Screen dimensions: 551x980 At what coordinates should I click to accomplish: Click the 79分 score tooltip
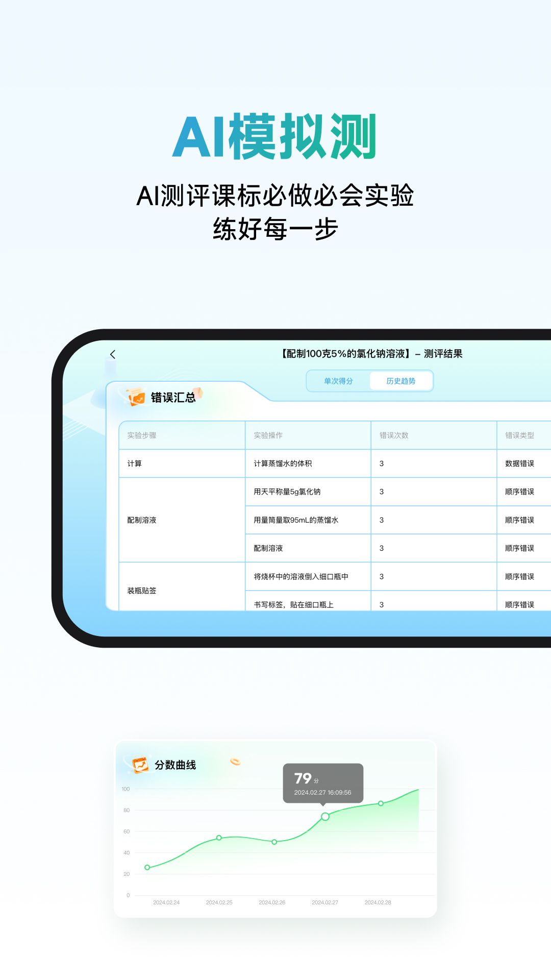click(x=323, y=783)
